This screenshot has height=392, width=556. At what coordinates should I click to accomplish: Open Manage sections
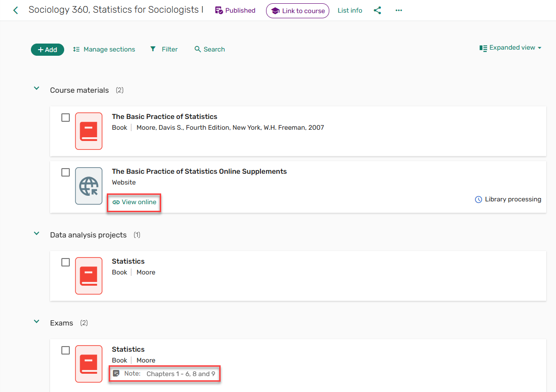104,49
